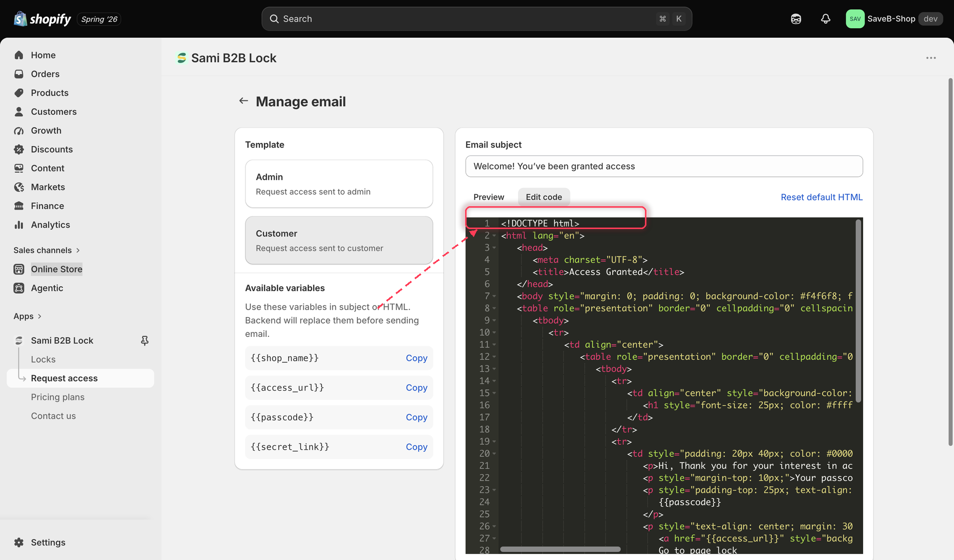Copy the {{shop_name}} variable
954x560 pixels.
click(416, 358)
